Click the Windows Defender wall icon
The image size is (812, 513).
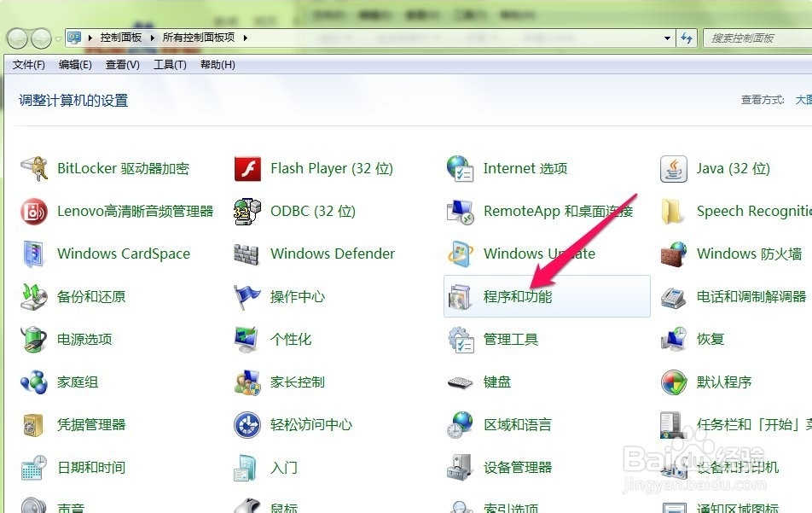point(246,254)
